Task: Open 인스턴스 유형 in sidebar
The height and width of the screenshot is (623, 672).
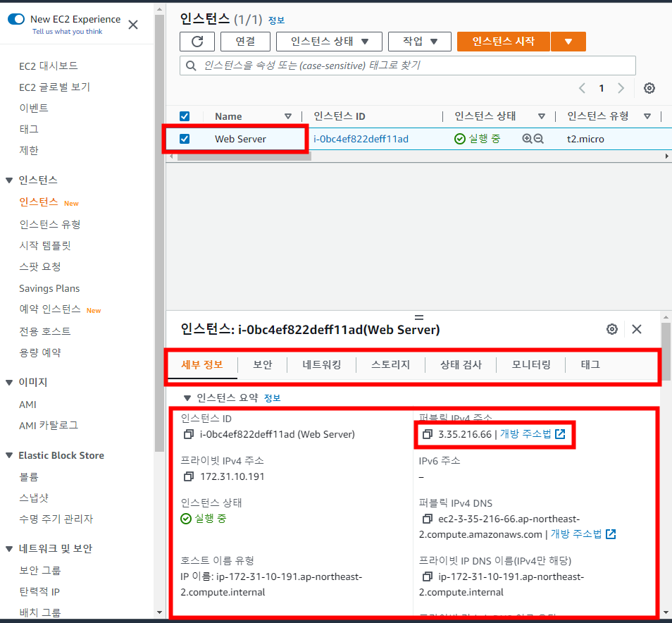Action: point(50,224)
